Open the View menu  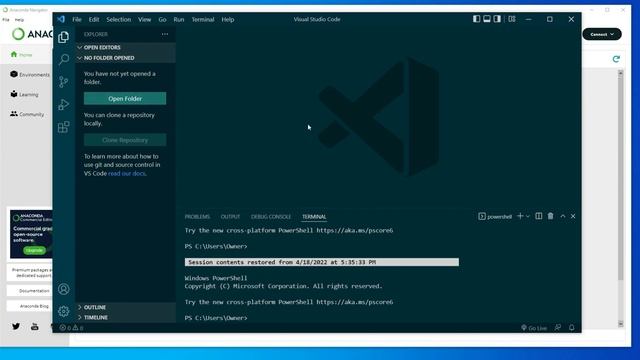point(144,19)
